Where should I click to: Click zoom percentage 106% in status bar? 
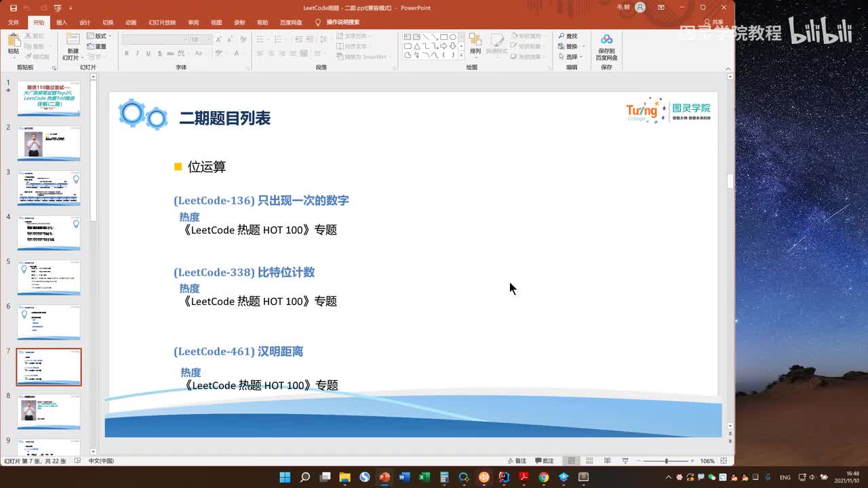[707, 461]
